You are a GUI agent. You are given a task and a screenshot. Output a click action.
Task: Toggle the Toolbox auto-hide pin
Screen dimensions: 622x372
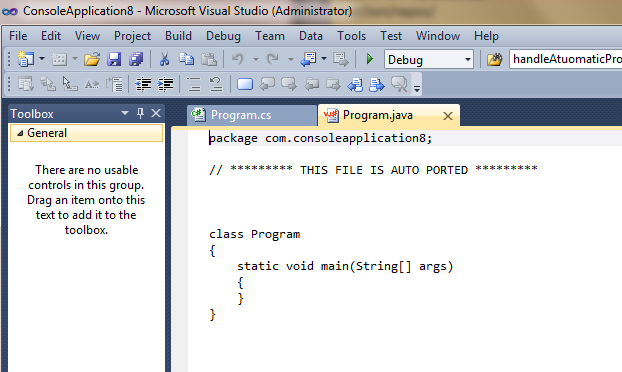[x=140, y=113]
